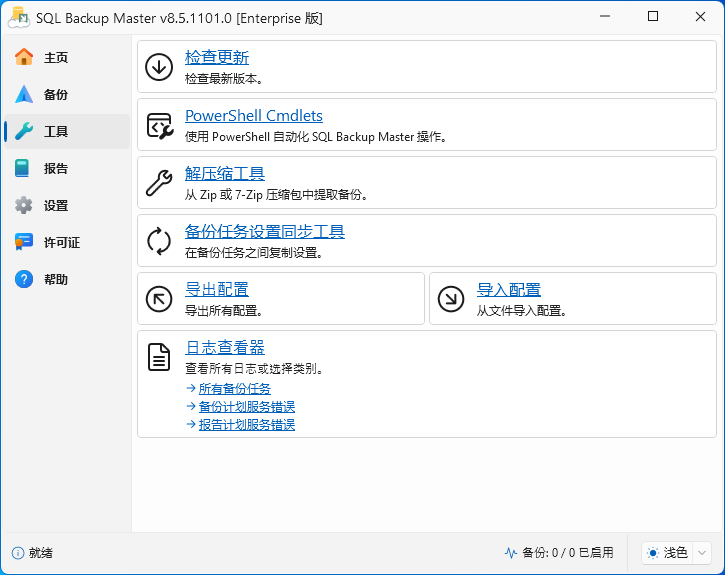This screenshot has width=725, height=575.
Task: View 备份计划服务错误 logs
Action: point(246,407)
